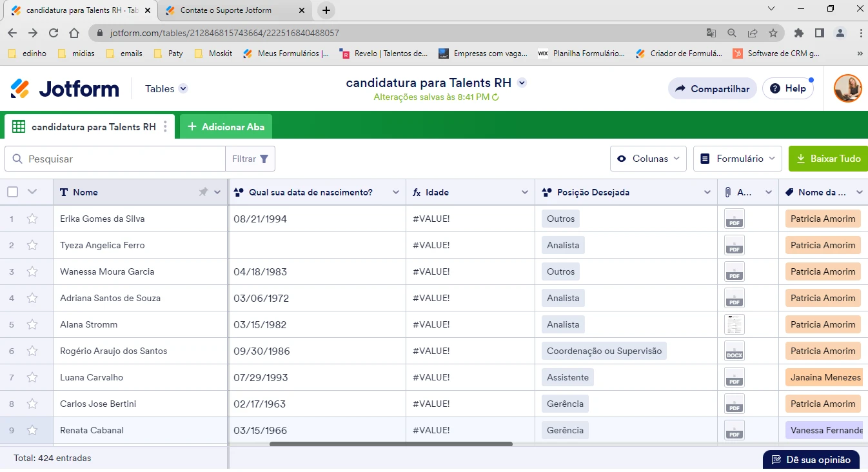Click the Compartilhar button
The width and height of the screenshot is (868, 472).
click(x=712, y=88)
